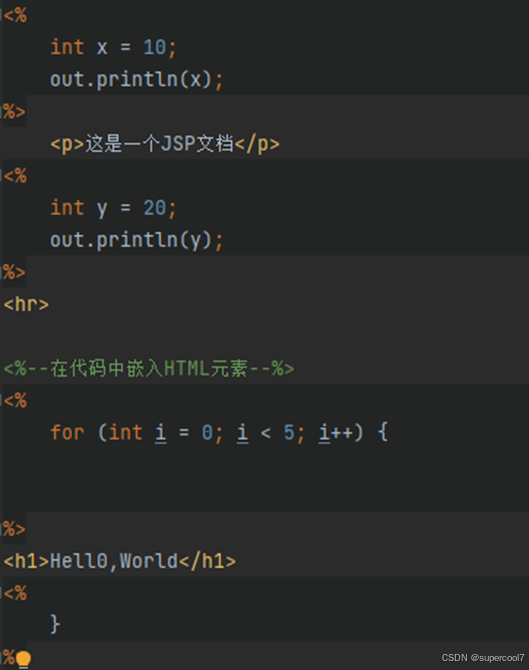This screenshot has width=529, height=670.
Task: Click the JSP comment "<%--在代码中嵌入HTML元素--%>"
Action: (149, 368)
